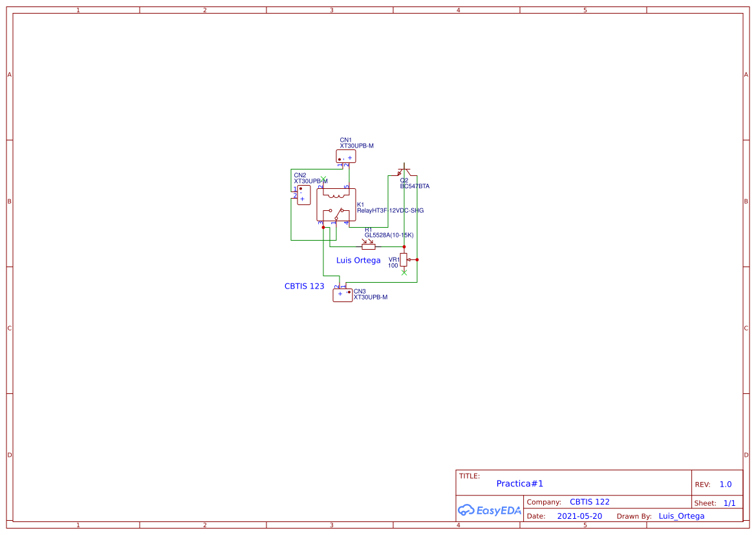The image size is (756, 535).
Task: Click pin 1 marker on CN2
Action: [x=295, y=188]
